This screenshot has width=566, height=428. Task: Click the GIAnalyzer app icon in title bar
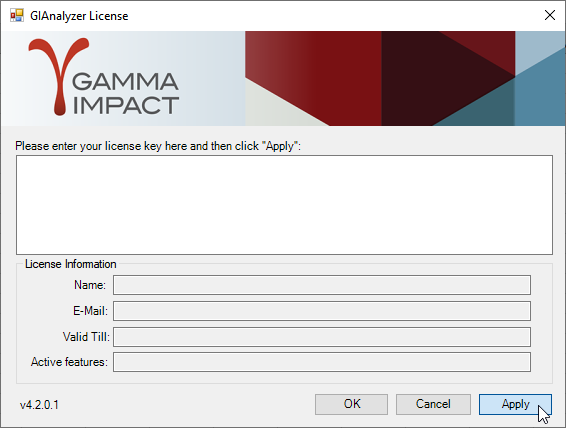[x=17, y=16]
